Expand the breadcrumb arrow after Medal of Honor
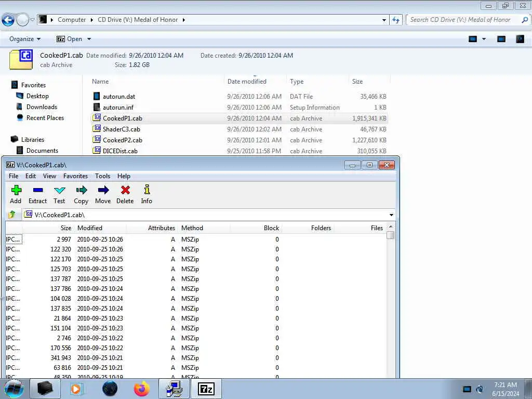Viewport: 532px width, 399px height. [183, 20]
